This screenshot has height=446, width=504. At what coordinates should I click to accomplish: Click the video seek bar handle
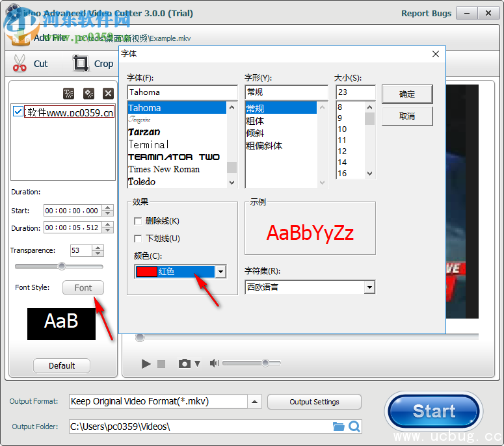click(140, 337)
